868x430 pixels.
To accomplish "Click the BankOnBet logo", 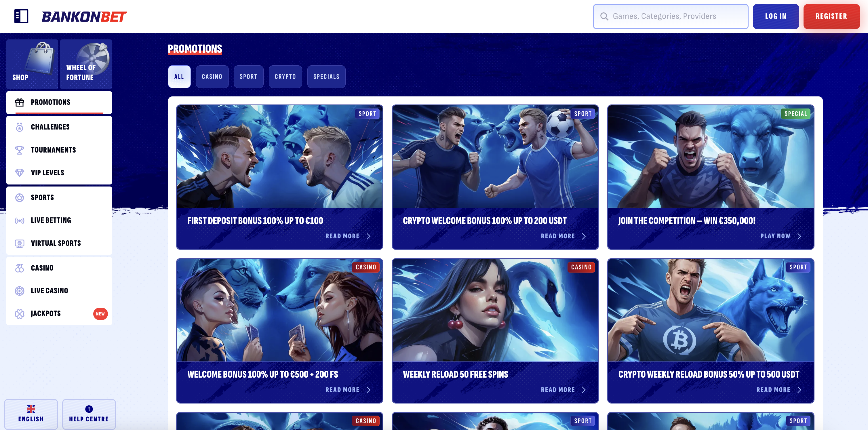I will 84,16.
